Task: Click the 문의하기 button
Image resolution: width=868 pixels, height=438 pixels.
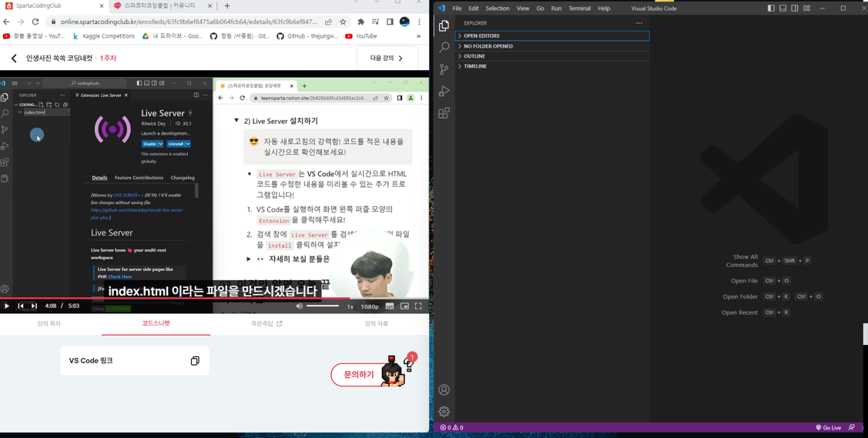Action: 359,374
